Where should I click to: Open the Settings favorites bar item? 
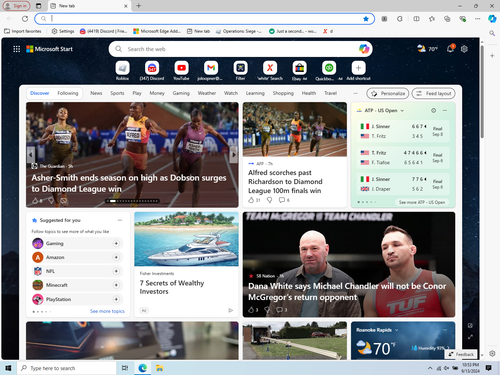coord(63,31)
